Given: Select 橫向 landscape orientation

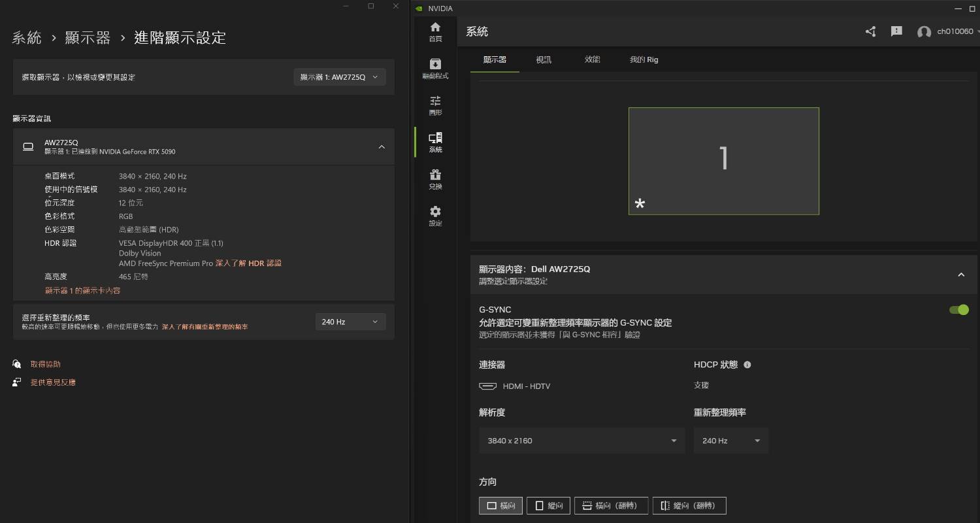Looking at the screenshot, I should (500, 506).
